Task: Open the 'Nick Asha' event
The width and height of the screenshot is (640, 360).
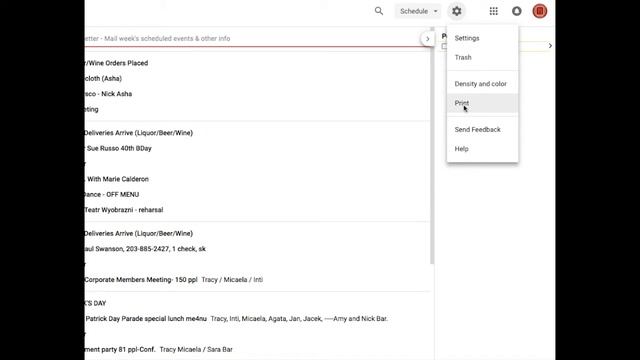Action: pos(108,94)
